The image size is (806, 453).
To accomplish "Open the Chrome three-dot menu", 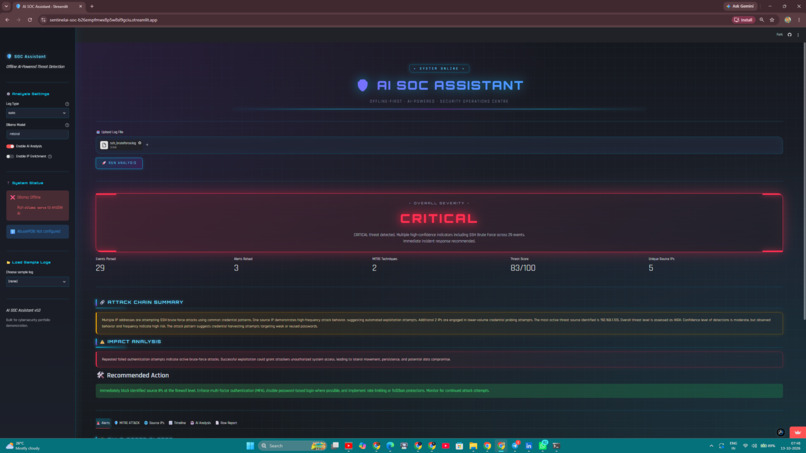I will tap(799, 20).
